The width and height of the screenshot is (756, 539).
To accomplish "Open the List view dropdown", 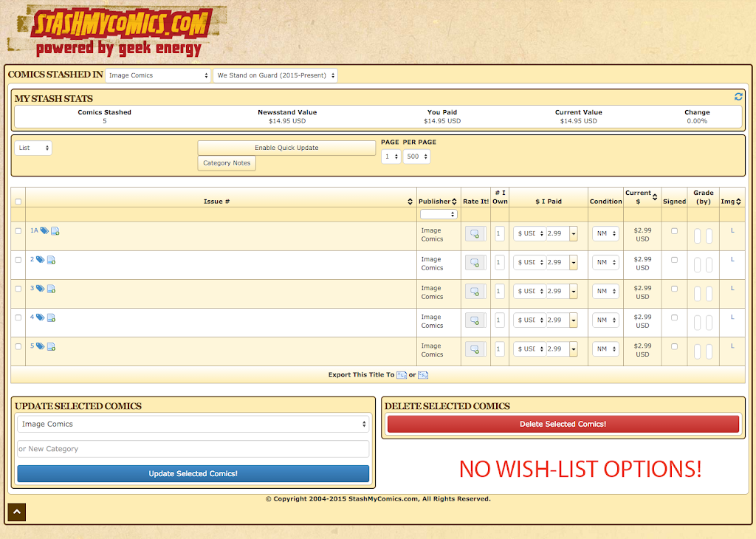I will click(33, 148).
